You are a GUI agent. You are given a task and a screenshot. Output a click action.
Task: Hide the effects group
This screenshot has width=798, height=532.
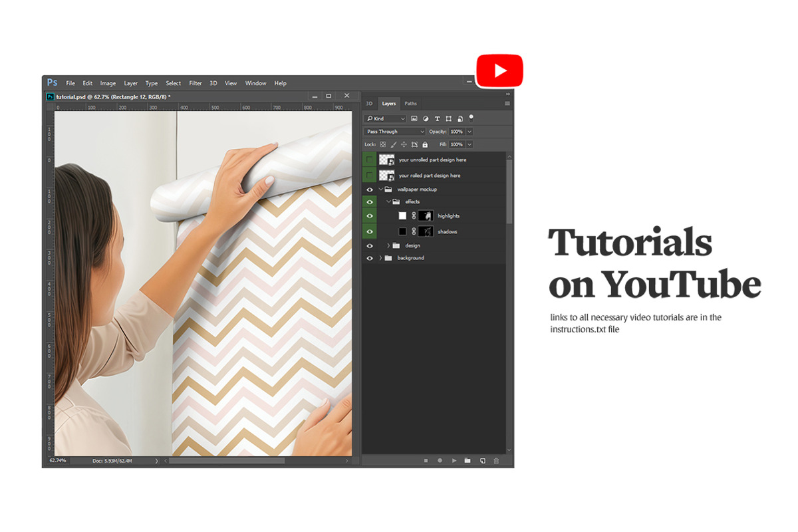370,201
